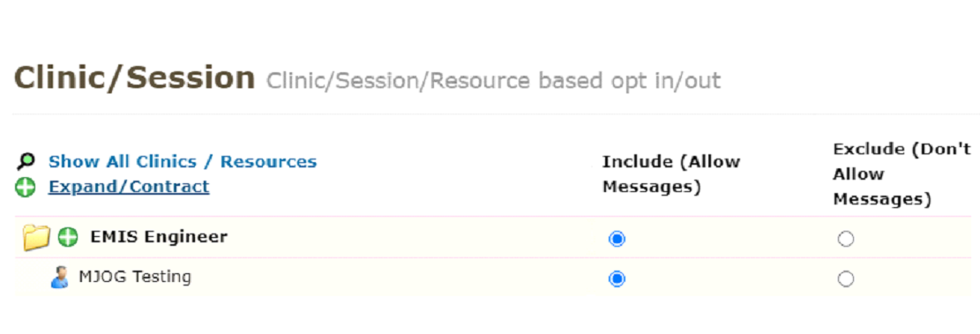Click the green plus icon beside Expand/Contract
The width and height of the screenshot is (980, 334).
26,187
